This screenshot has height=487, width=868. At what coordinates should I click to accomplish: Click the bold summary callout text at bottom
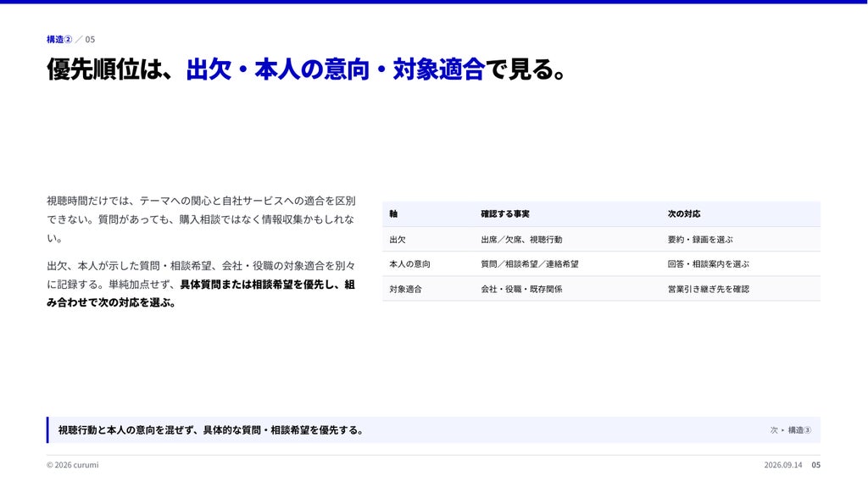click(x=211, y=430)
